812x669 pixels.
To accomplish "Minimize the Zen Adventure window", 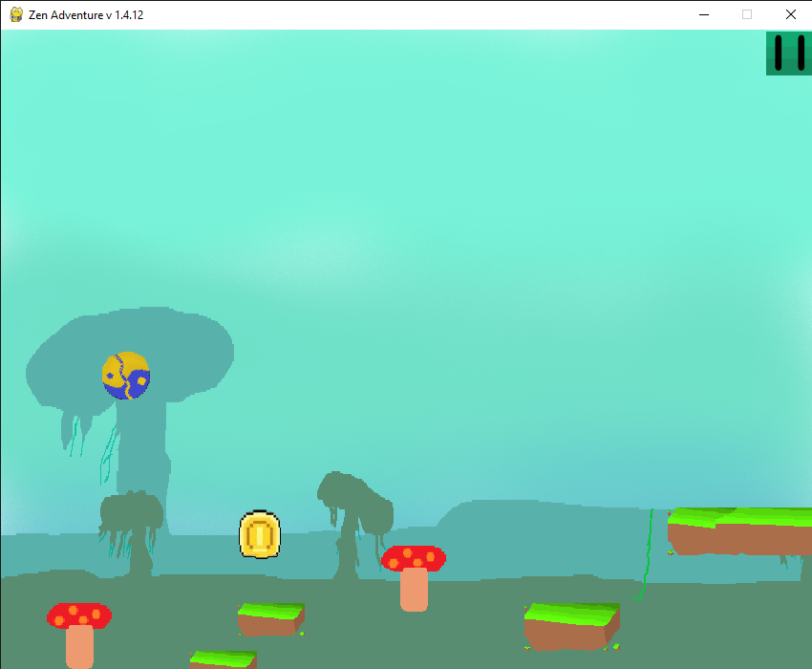I will click(x=704, y=14).
